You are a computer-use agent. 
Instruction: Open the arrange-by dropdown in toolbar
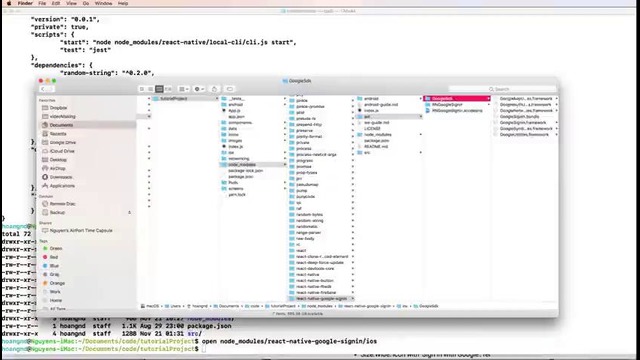pos(184,89)
